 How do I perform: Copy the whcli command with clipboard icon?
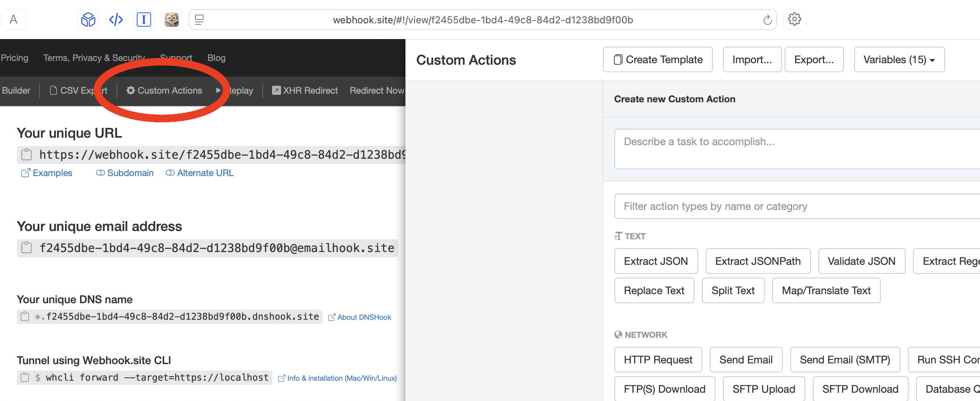pos(25,377)
